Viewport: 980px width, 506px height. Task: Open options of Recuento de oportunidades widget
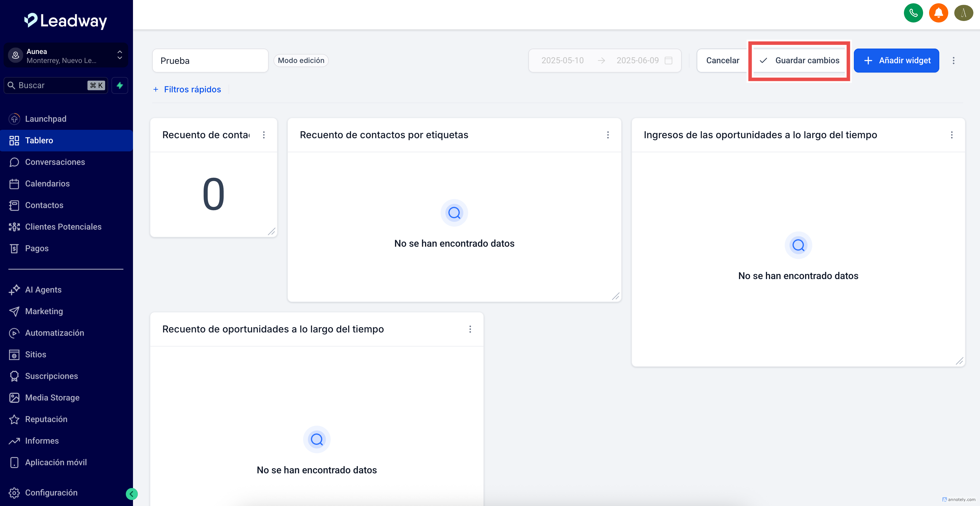coord(470,329)
